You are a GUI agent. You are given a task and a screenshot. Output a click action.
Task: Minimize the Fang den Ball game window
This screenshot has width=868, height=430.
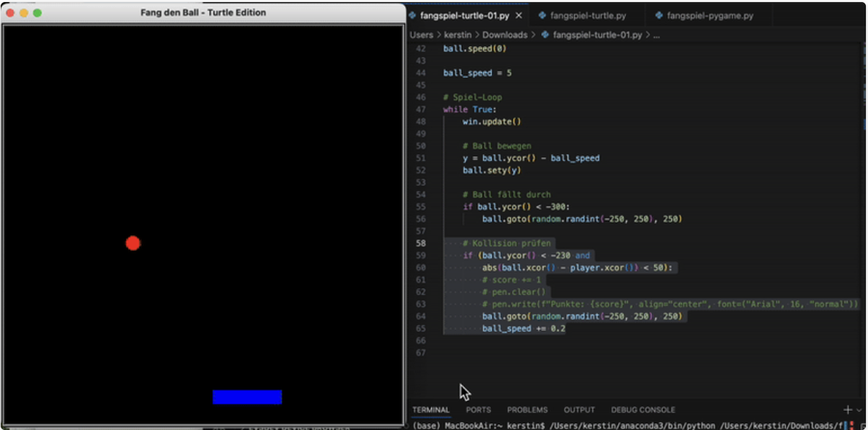tap(24, 13)
